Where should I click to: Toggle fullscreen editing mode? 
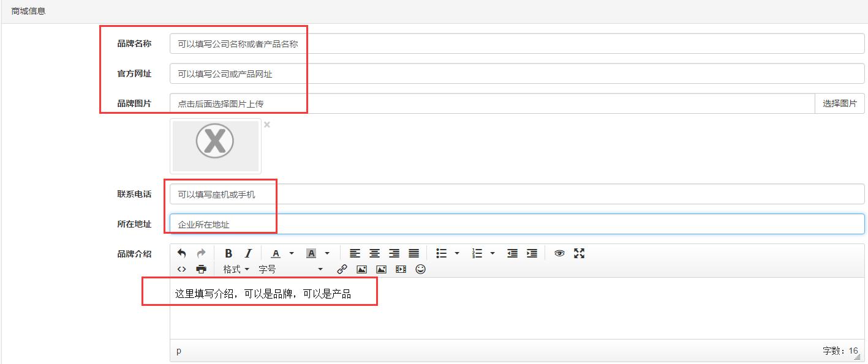click(579, 253)
